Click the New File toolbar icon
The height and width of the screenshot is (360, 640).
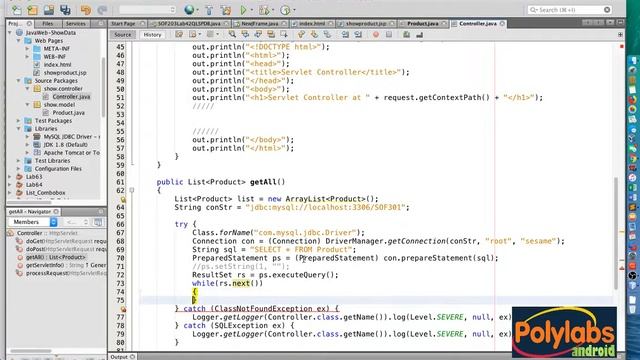[16, 10]
